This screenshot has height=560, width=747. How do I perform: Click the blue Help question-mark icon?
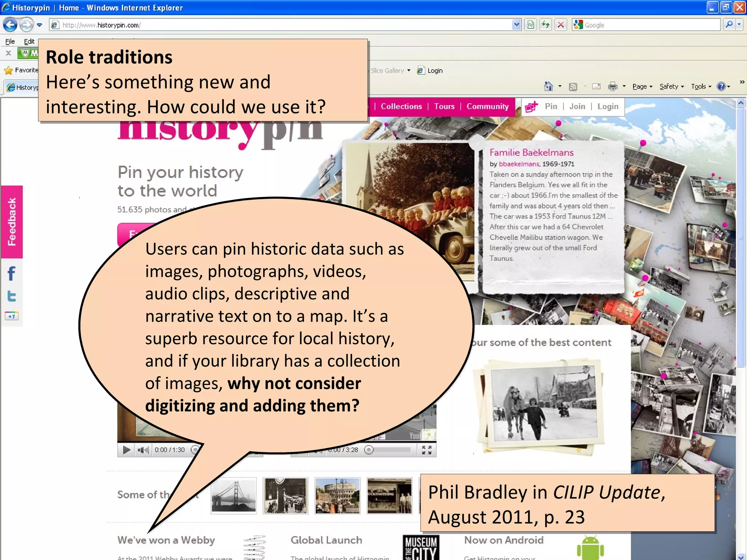pos(721,86)
